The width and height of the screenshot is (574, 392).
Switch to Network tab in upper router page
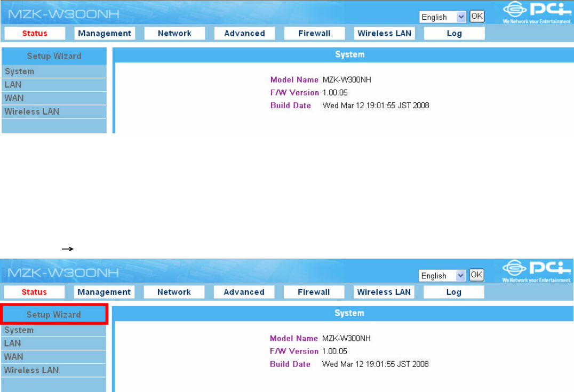click(174, 33)
